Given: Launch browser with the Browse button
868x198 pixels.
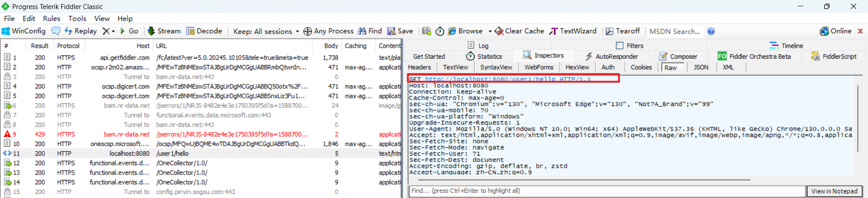Looking at the screenshot, I should pyautogui.click(x=465, y=31).
